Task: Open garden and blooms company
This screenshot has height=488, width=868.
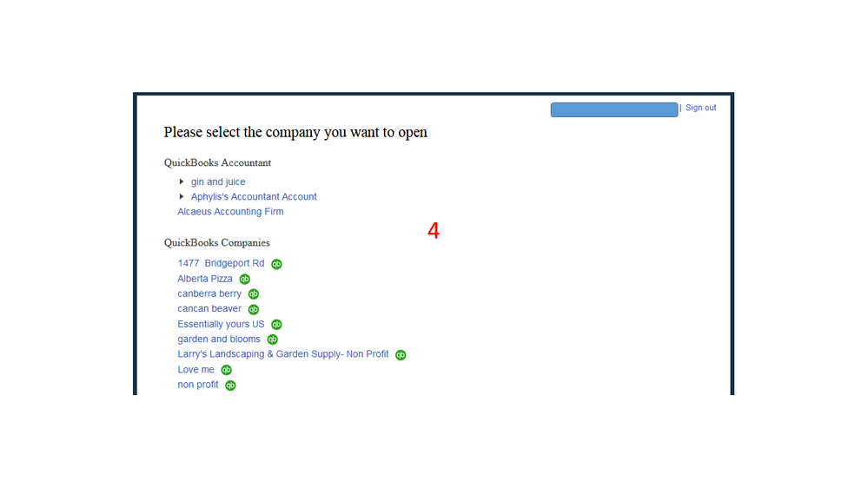Action: tap(219, 340)
